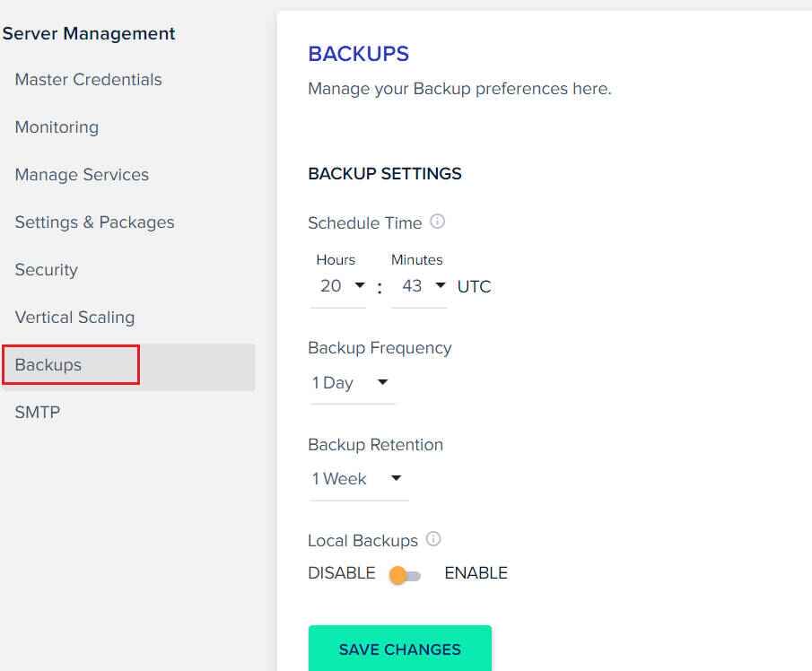
Task: Go to the Monitoring section
Action: (57, 127)
